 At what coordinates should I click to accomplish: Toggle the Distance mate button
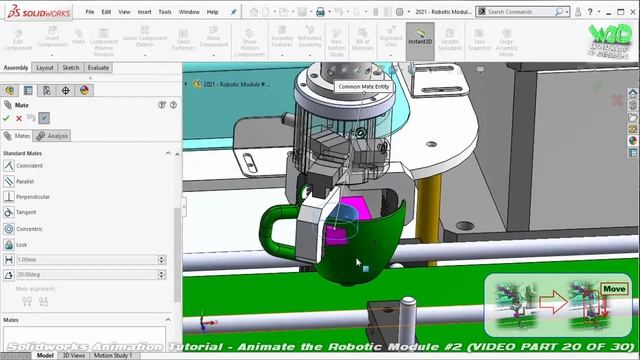9,260
